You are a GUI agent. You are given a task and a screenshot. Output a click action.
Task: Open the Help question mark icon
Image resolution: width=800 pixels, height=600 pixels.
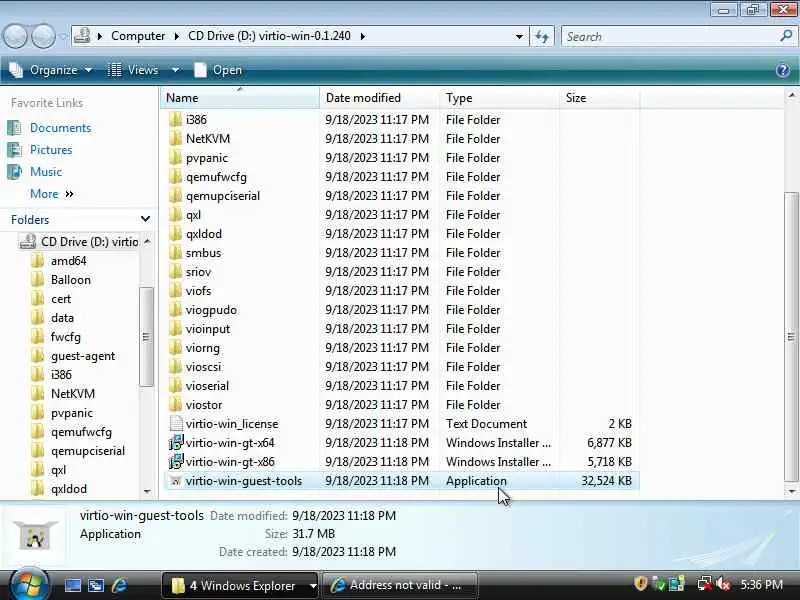coord(783,70)
